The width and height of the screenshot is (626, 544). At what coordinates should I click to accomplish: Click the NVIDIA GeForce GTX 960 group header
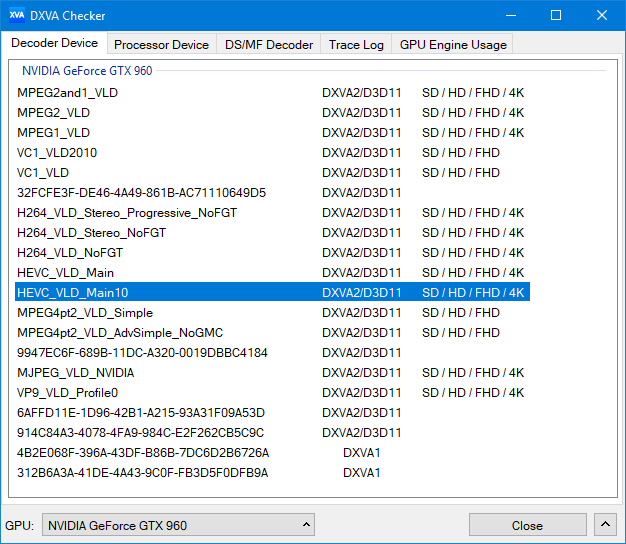pyautogui.click(x=87, y=71)
